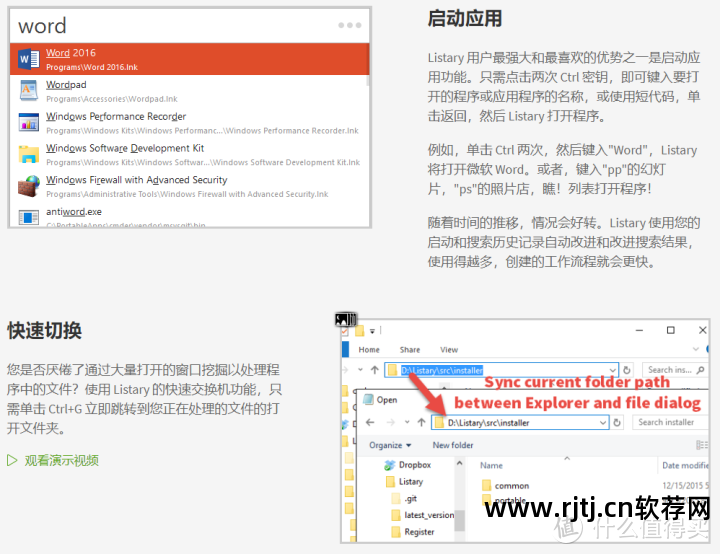This screenshot has width=720, height=554.
Task: Click the Windows Firewall brick wall icon
Action: (28, 186)
